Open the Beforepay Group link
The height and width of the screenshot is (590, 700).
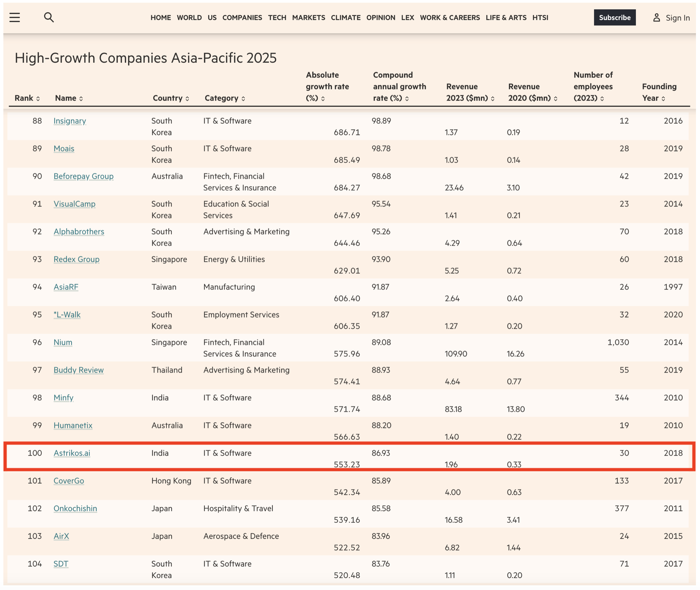(83, 176)
